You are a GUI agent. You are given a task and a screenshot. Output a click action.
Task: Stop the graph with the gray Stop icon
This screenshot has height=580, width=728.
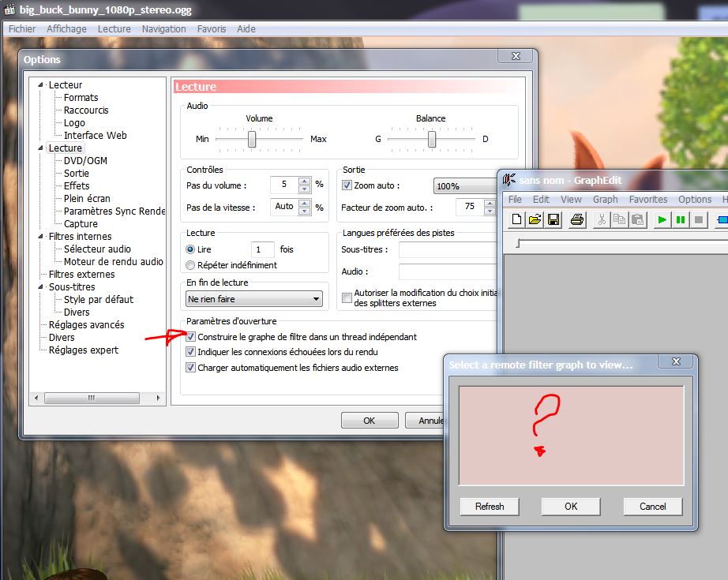(x=698, y=219)
